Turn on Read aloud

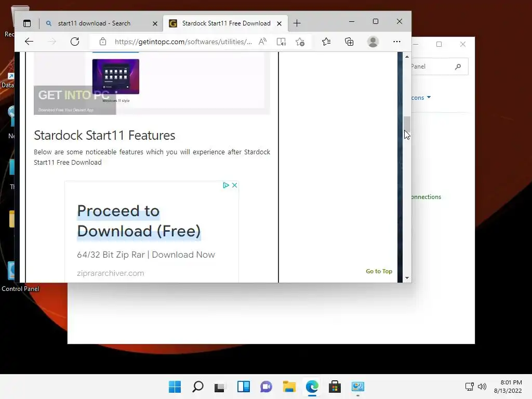[x=262, y=42]
